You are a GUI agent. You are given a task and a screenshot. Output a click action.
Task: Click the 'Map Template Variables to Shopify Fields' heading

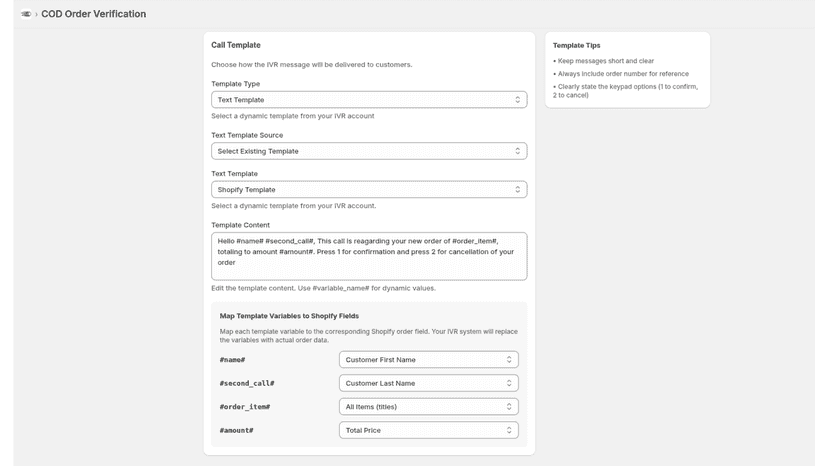[289, 316]
